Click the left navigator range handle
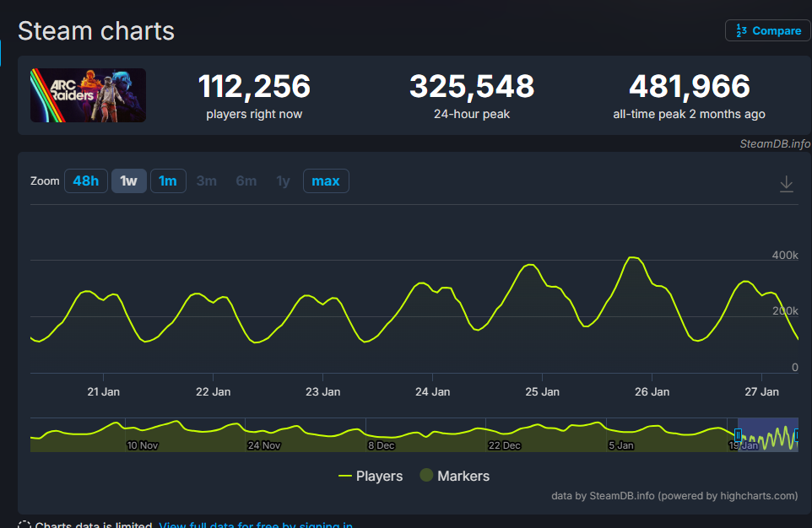The image size is (812, 528). [738, 434]
